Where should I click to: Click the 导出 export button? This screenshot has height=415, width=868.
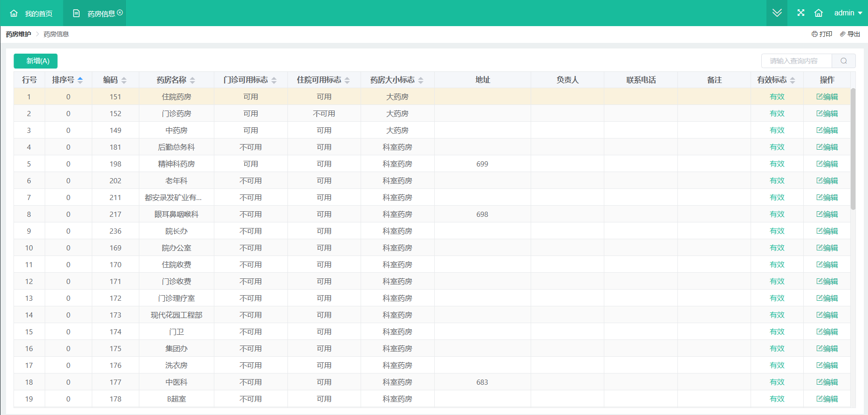(850, 34)
